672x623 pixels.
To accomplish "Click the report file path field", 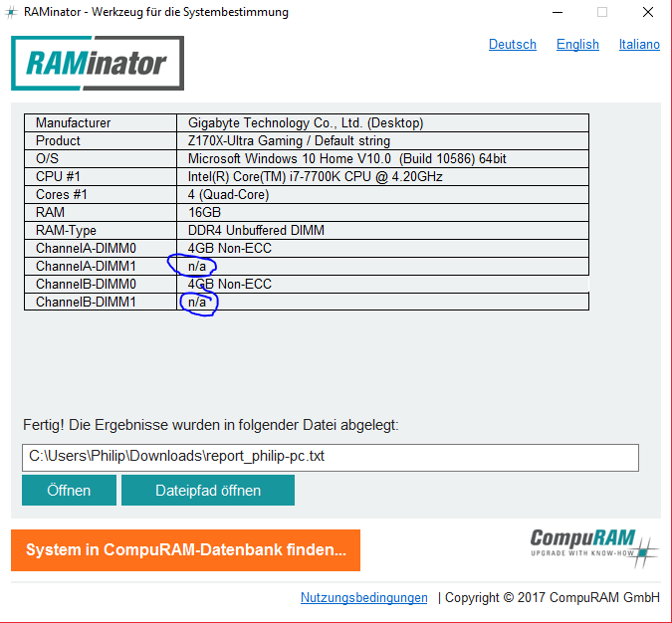I will [x=330, y=457].
